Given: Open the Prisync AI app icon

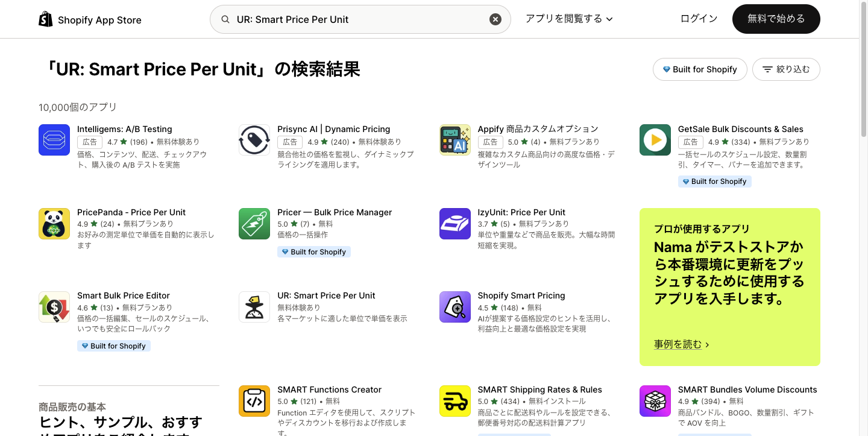Looking at the screenshot, I should point(254,140).
